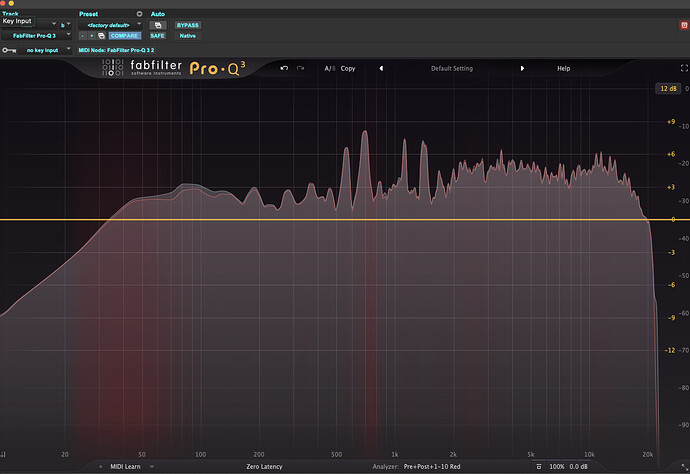Click the -12 dB gain scale label
Screen dimensions: 690x474
[669, 350]
